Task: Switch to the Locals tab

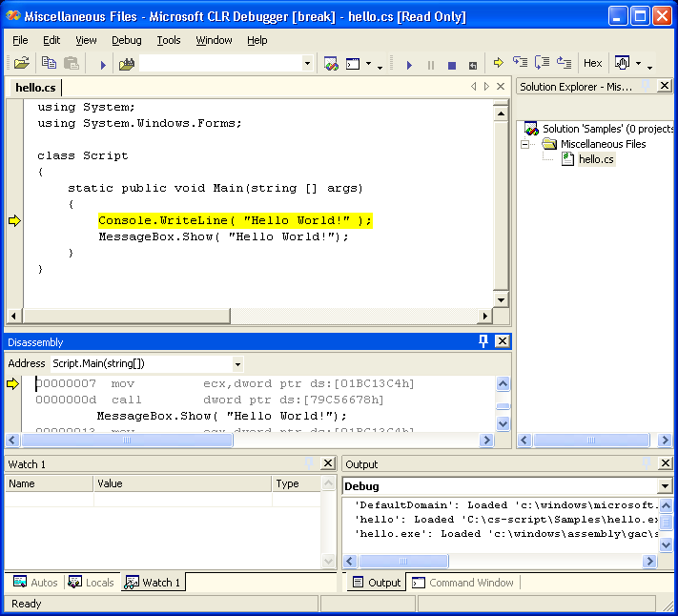Action: point(92,583)
